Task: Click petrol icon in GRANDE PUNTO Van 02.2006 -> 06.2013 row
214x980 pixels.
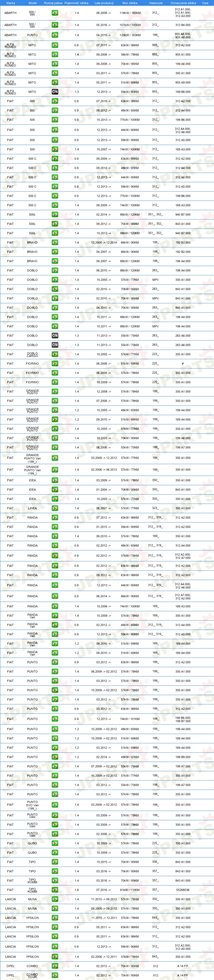Action: pyautogui.click(x=55, y=470)
